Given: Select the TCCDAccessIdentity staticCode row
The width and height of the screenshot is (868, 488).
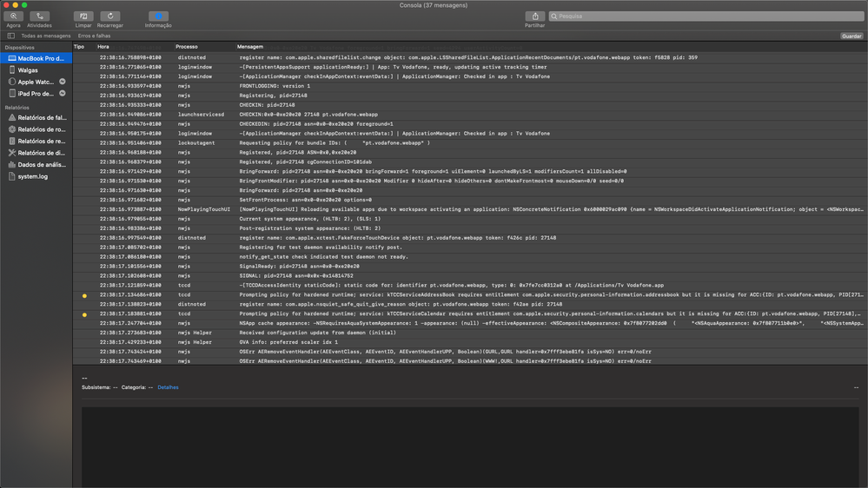Looking at the screenshot, I should (470, 286).
